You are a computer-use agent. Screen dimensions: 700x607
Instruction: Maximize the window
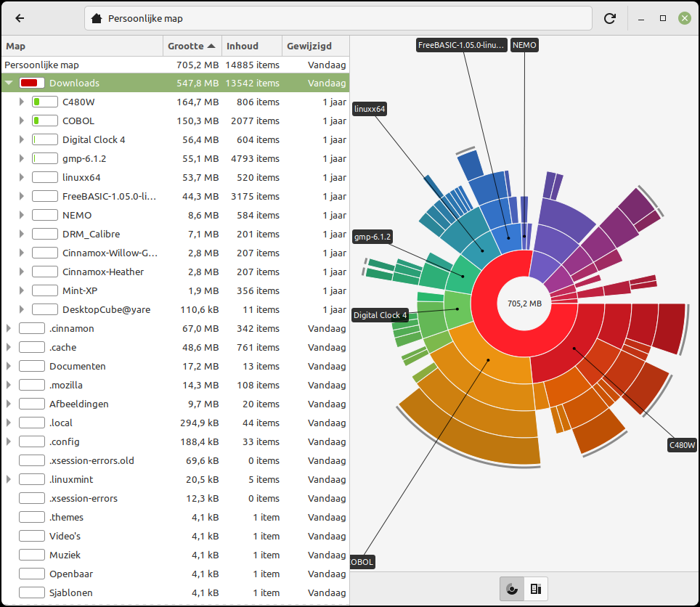pyautogui.click(x=663, y=18)
